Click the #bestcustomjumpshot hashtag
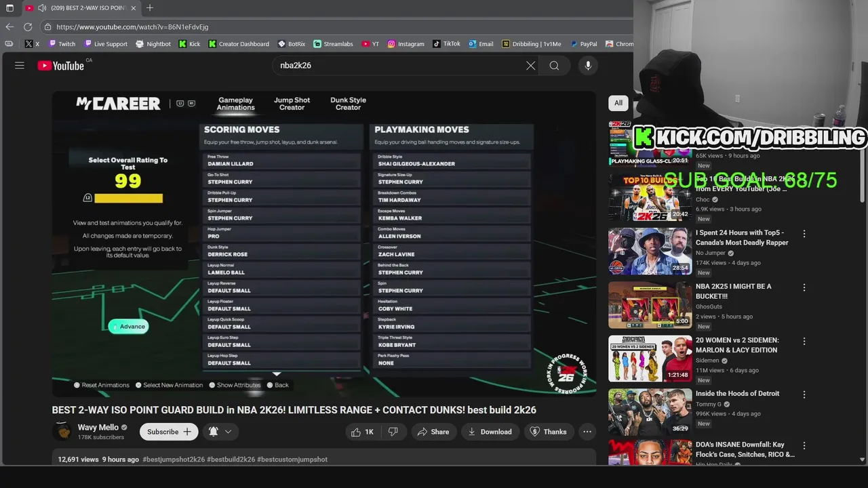 (x=292, y=460)
